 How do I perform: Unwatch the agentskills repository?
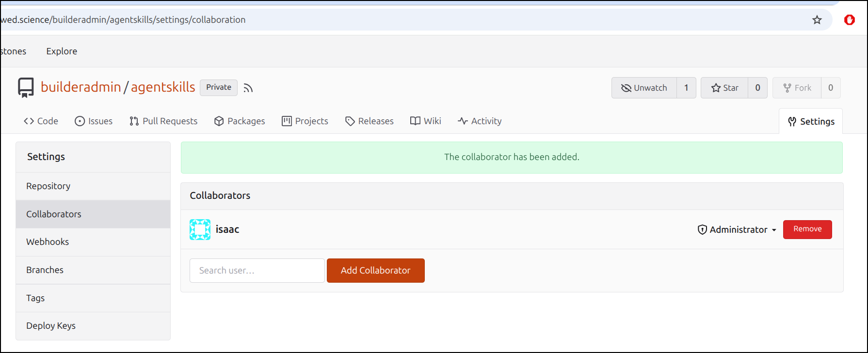[x=644, y=88]
